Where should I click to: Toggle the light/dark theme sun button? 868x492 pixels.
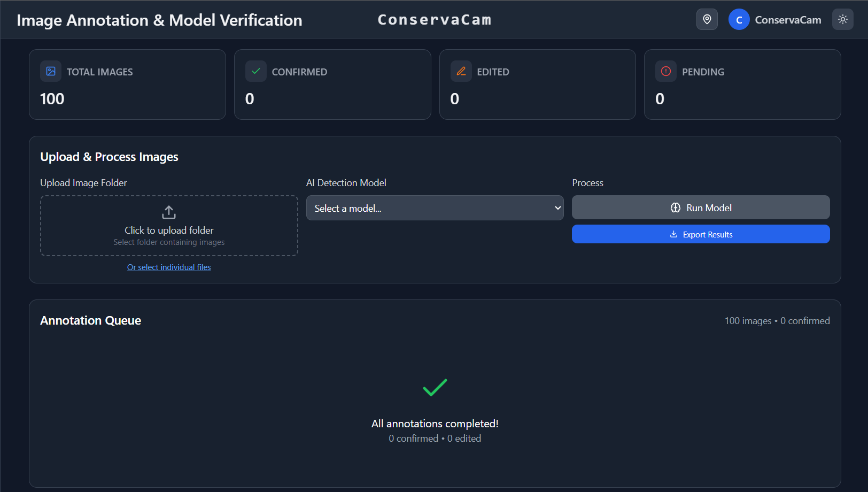click(x=842, y=20)
